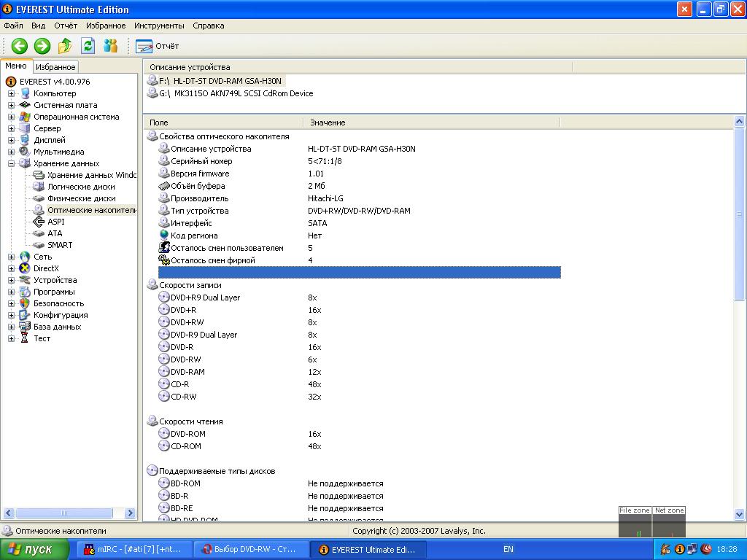Click the Отчёт report toolbar button
Screen dimensions: 747x560
click(x=158, y=46)
